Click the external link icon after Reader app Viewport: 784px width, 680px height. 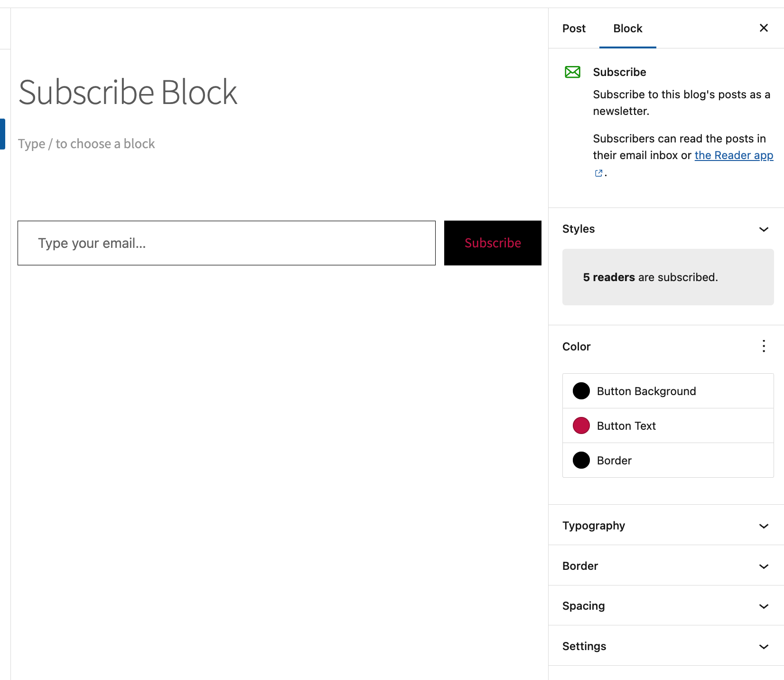(x=598, y=173)
